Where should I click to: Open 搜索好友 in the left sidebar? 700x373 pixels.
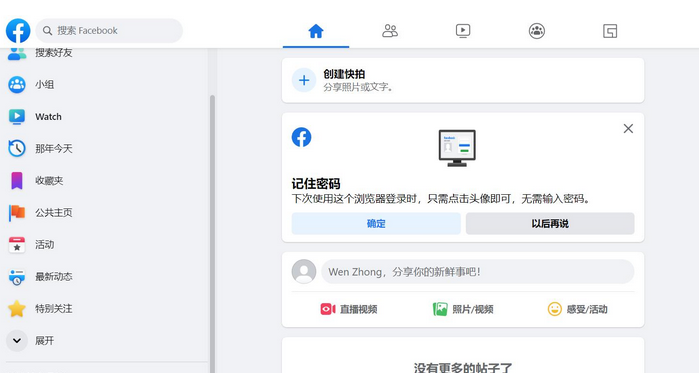(x=54, y=53)
